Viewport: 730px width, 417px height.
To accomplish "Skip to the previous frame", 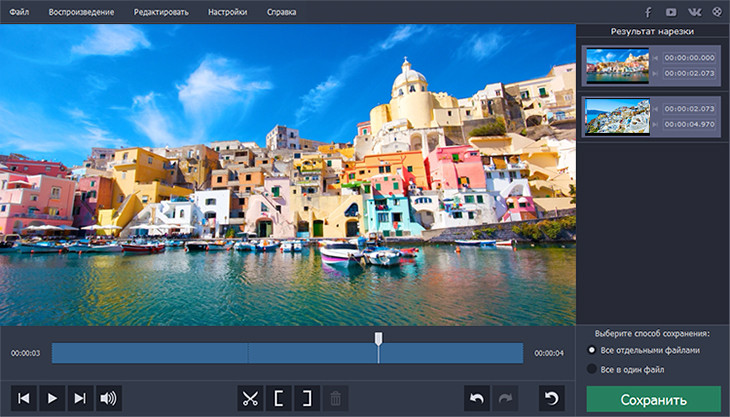I will coord(24,398).
